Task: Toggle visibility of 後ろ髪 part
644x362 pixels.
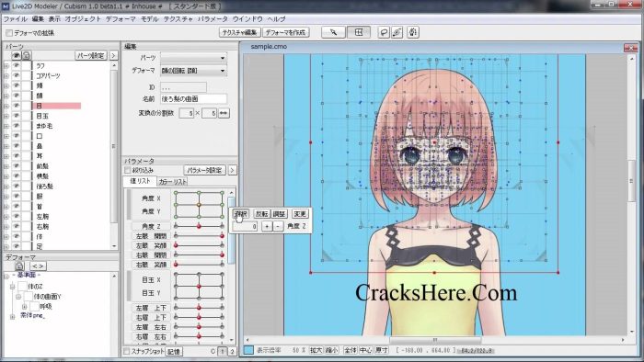Action: point(16,187)
